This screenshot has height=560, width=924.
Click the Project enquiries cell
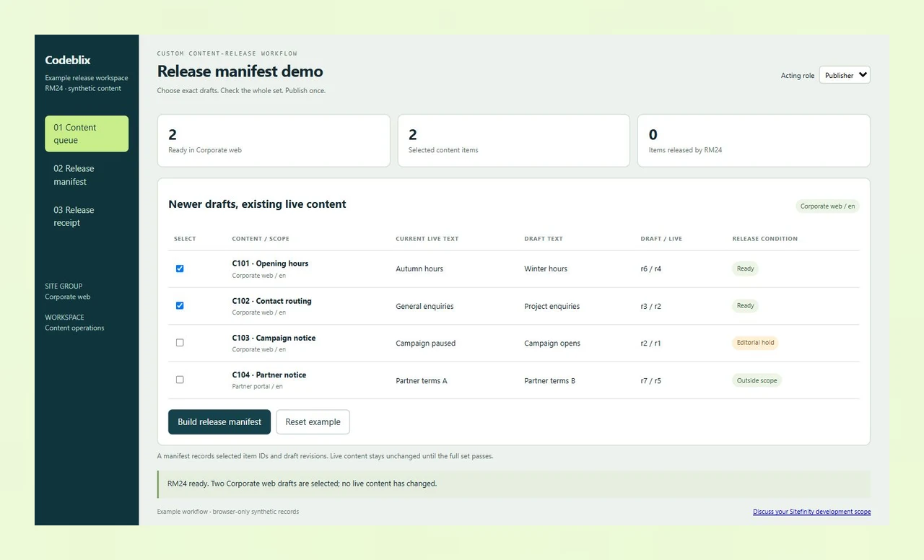pos(552,307)
